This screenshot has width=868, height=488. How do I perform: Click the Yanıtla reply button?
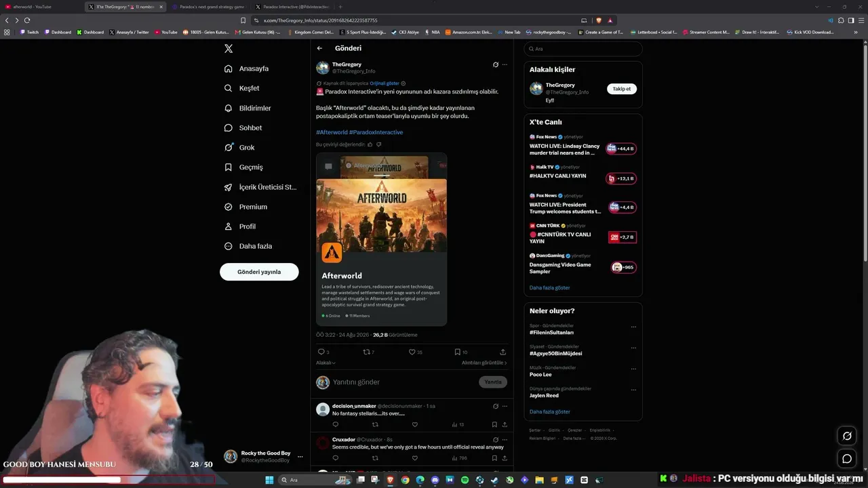coord(493,382)
